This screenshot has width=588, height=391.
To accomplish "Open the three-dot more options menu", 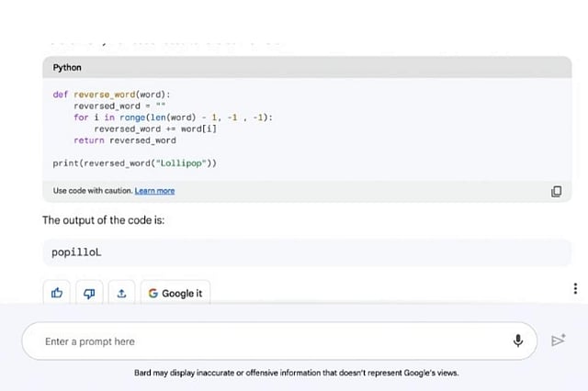I will click(575, 288).
